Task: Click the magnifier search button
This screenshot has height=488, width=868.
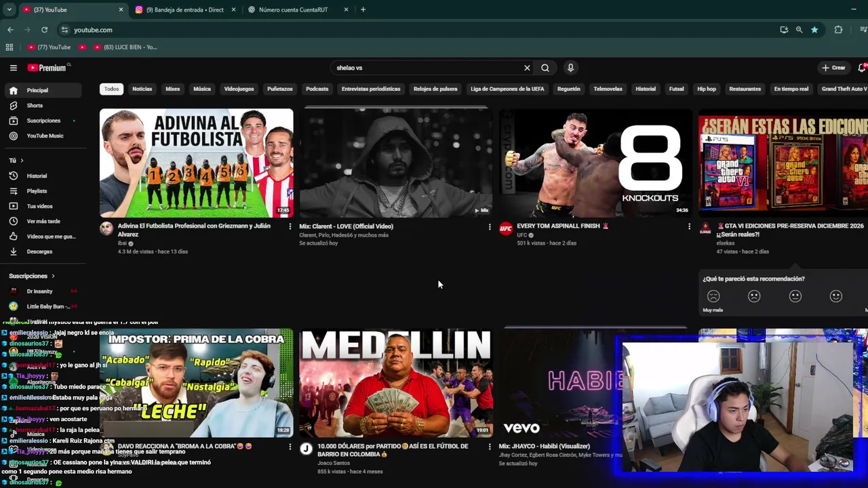Action: click(x=545, y=68)
